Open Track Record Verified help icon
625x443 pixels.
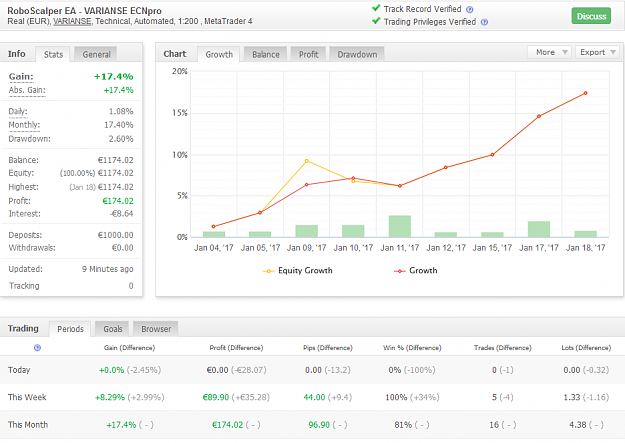pyautogui.click(x=470, y=10)
